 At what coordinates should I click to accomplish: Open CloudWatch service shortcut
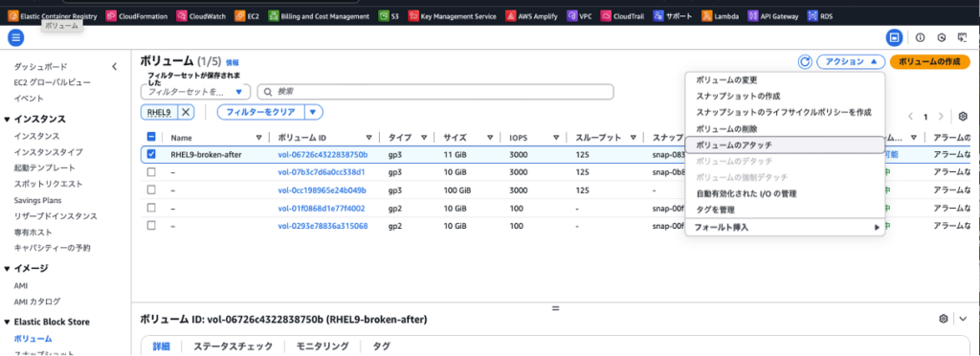click(x=202, y=16)
